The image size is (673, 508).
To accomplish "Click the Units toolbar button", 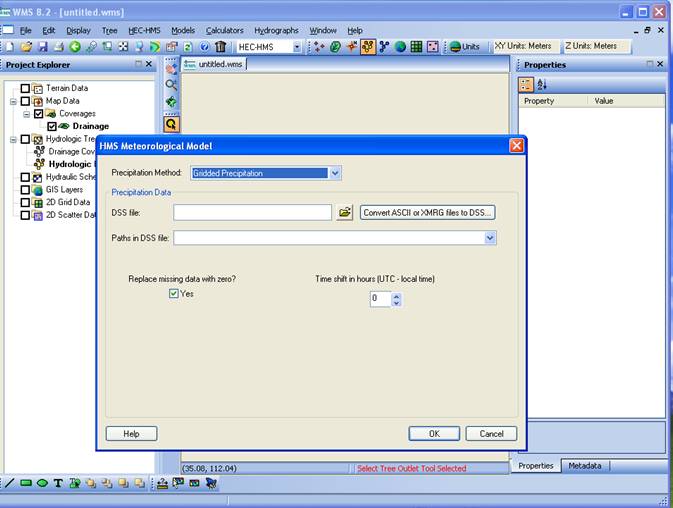I will click(464, 46).
